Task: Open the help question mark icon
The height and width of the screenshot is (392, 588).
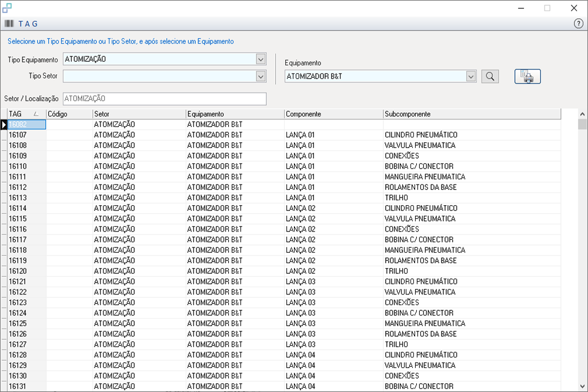Action: 579,24
